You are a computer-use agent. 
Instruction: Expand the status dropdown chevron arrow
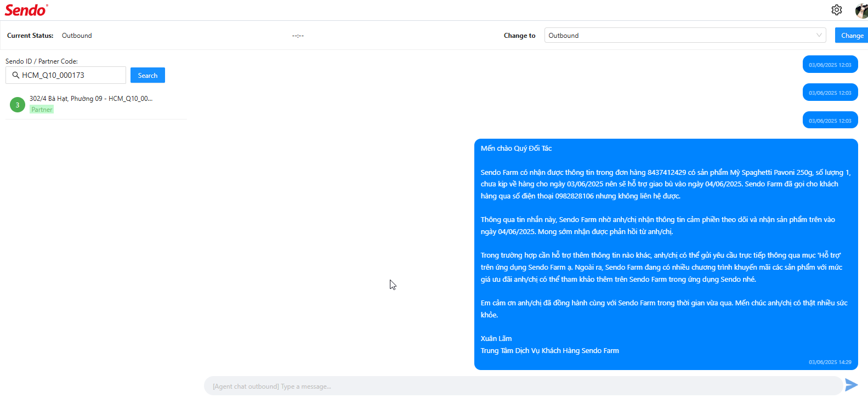(x=819, y=35)
